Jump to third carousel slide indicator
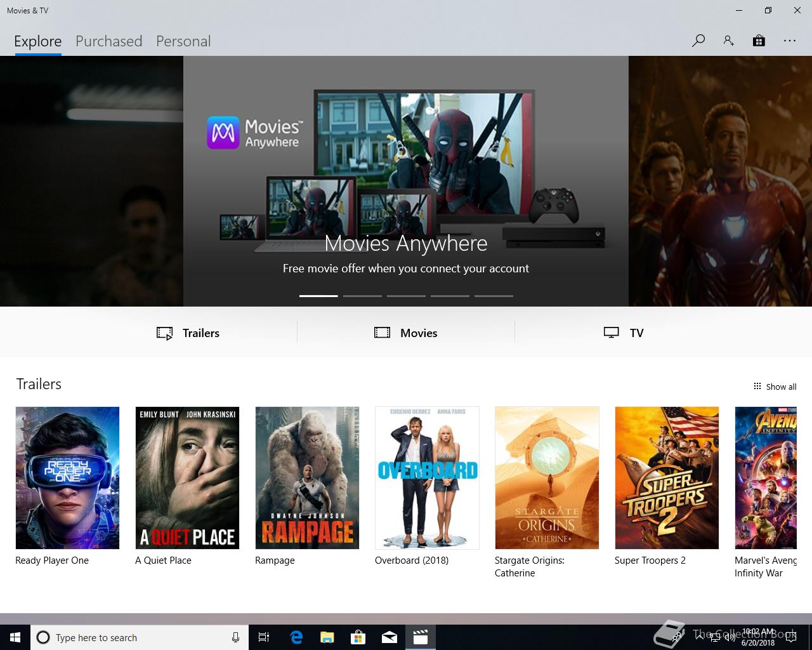 [406, 296]
